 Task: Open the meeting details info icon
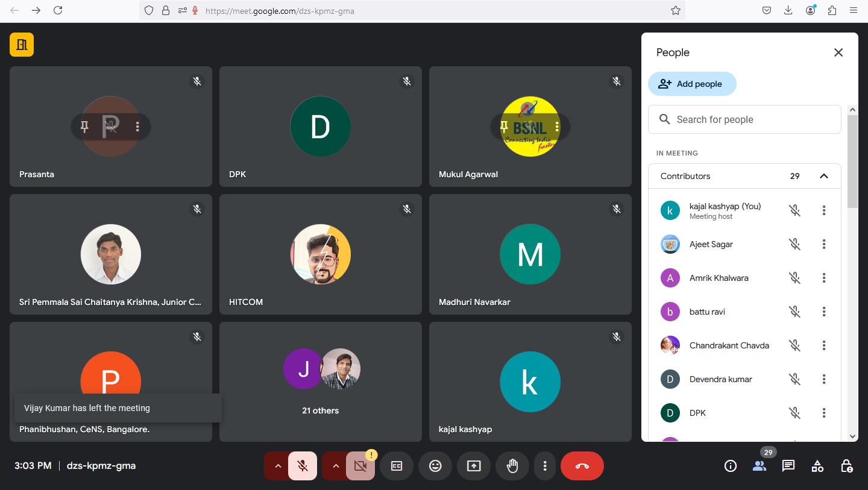731,466
